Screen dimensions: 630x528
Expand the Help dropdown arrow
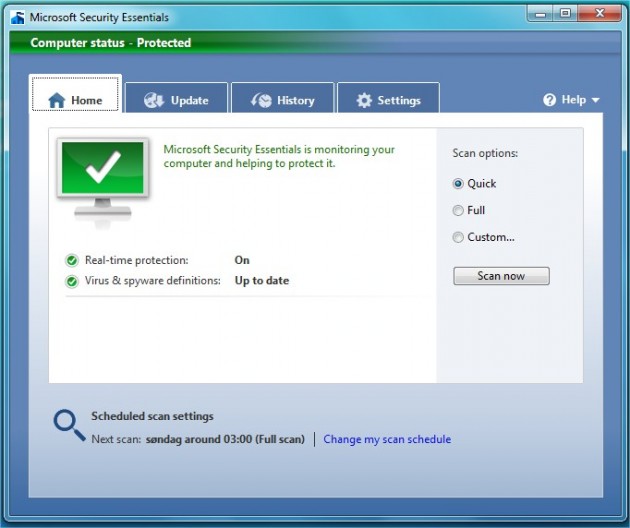(x=595, y=100)
